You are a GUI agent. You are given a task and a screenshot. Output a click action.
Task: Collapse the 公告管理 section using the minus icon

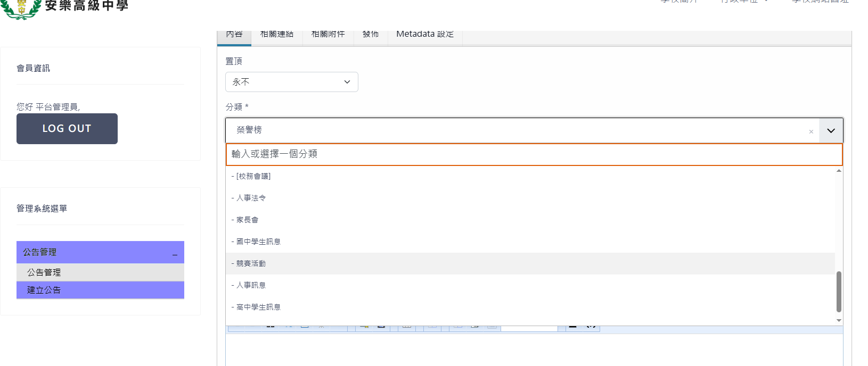(175, 253)
